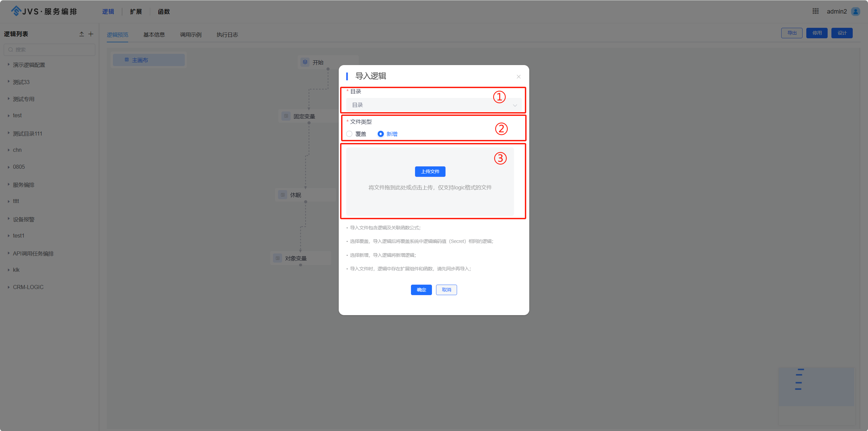The width and height of the screenshot is (868, 431).
Task: Click the search magnifier icon
Action: point(11,49)
